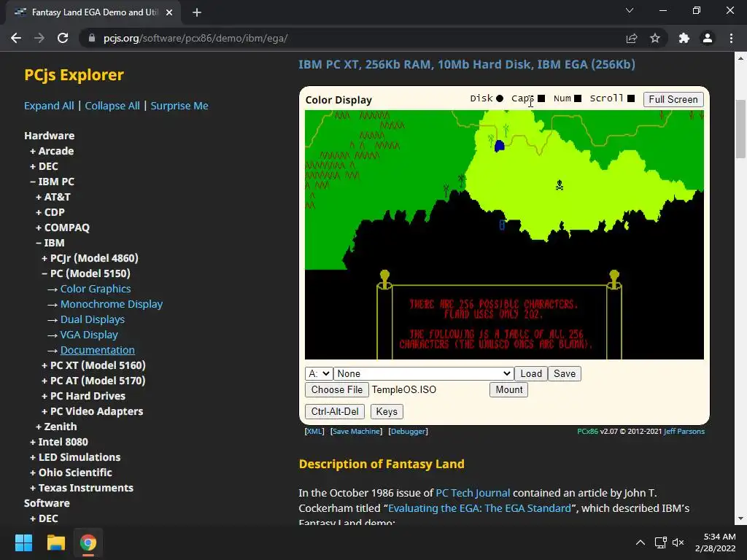Screen dimensions: 747x560
Task: Open the VGA Display page
Action: click(89, 335)
